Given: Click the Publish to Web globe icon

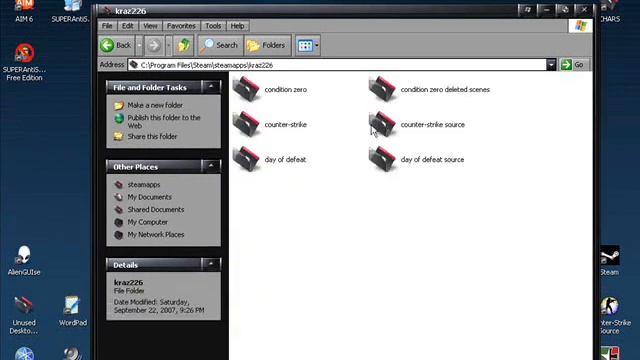Looking at the screenshot, I should [119, 118].
